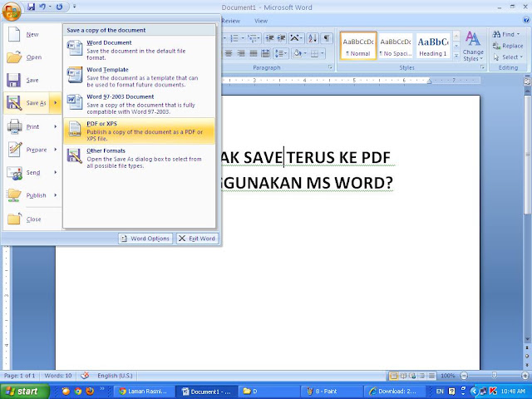
Task: Click Find in Editing group
Action: (505, 34)
